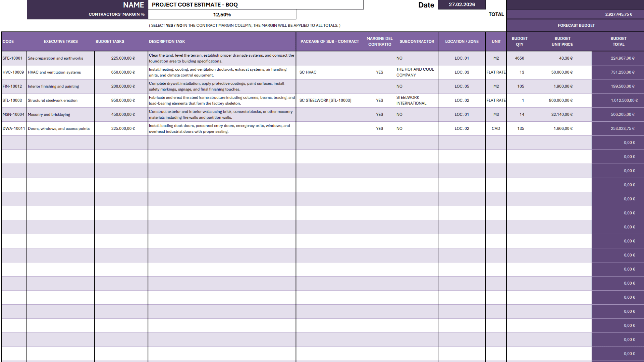
Task: Edit the contractors' margin 12,50% field
Action: [x=222, y=14]
